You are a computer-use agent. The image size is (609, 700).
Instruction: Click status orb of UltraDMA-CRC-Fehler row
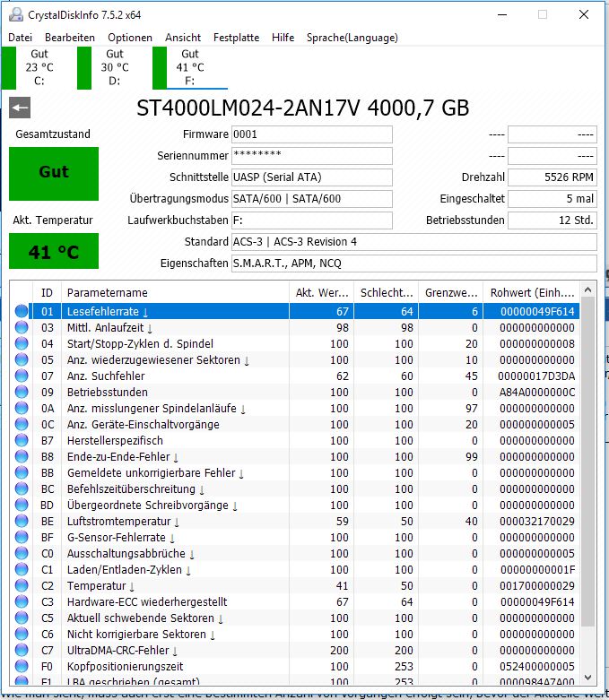coord(21,650)
